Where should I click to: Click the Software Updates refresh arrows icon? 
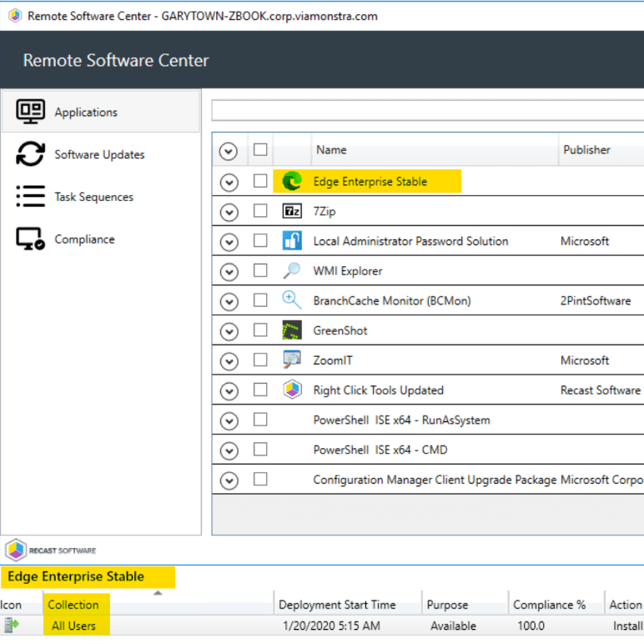(x=30, y=154)
